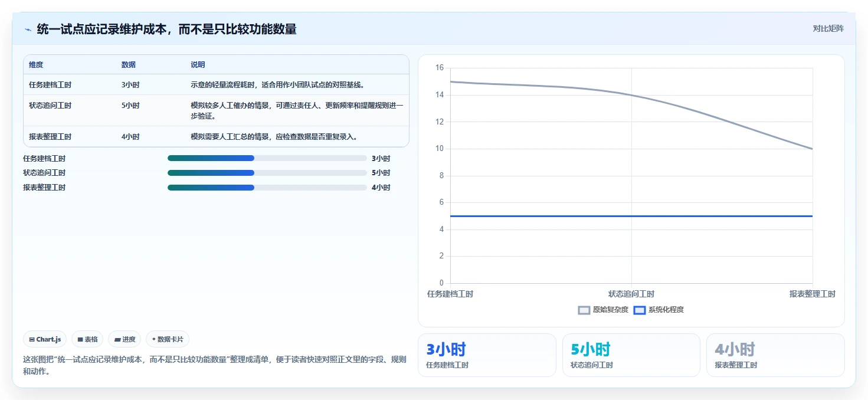Click the caption paragraph starting 这张图把
Screen dimensions: 868x400
pos(215,365)
